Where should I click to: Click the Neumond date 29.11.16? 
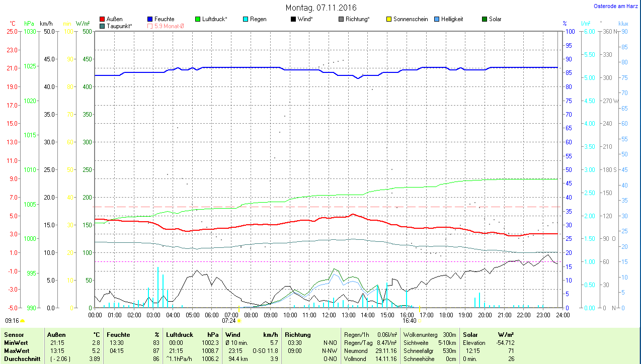(x=386, y=351)
